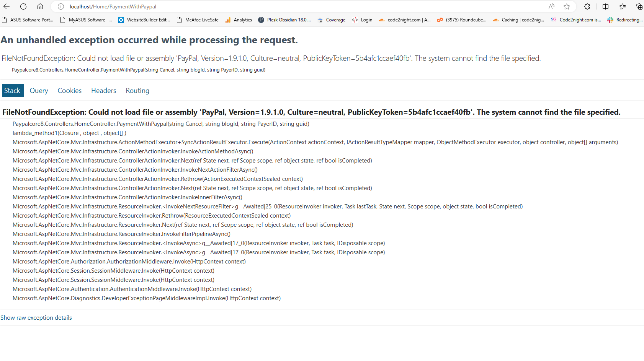The width and height of the screenshot is (644, 361).
Task: Open the browser home icon
Action: pyautogui.click(x=40, y=7)
